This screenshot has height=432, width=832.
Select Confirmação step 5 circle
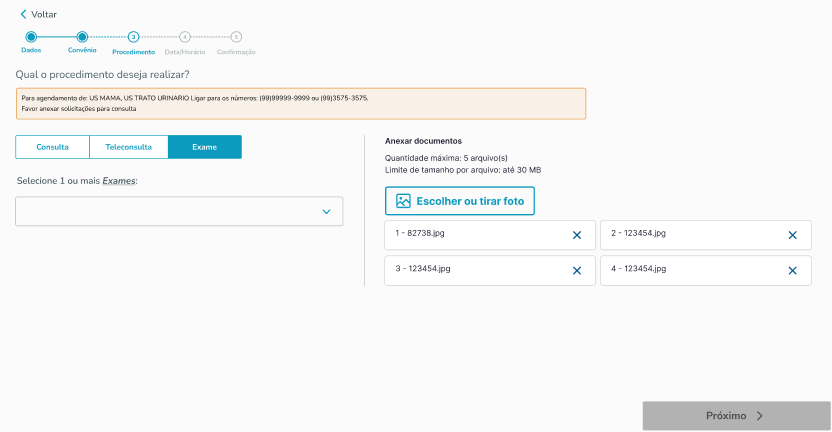[x=236, y=37]
